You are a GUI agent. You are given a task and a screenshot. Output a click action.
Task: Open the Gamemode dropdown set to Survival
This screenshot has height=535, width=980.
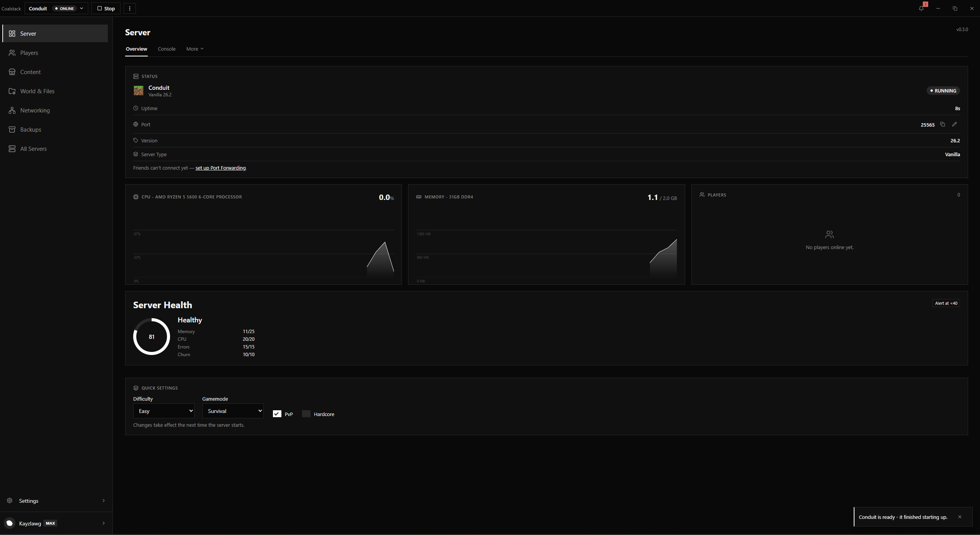[233, 411]
